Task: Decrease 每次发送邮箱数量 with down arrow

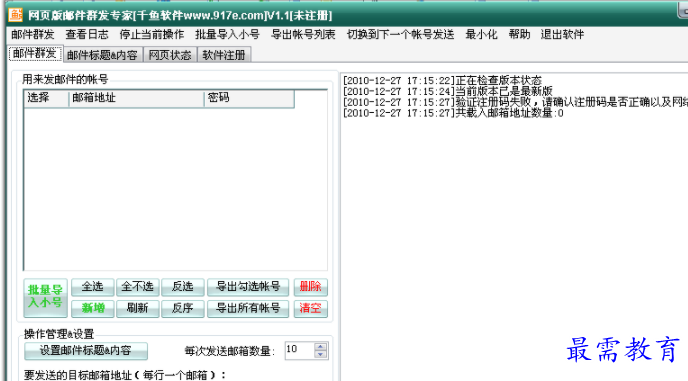Action: [x=321, y=354]
